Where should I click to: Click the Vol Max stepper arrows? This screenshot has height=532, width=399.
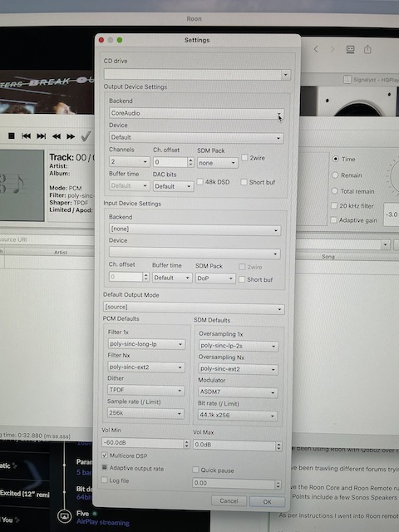click(278, 446)
